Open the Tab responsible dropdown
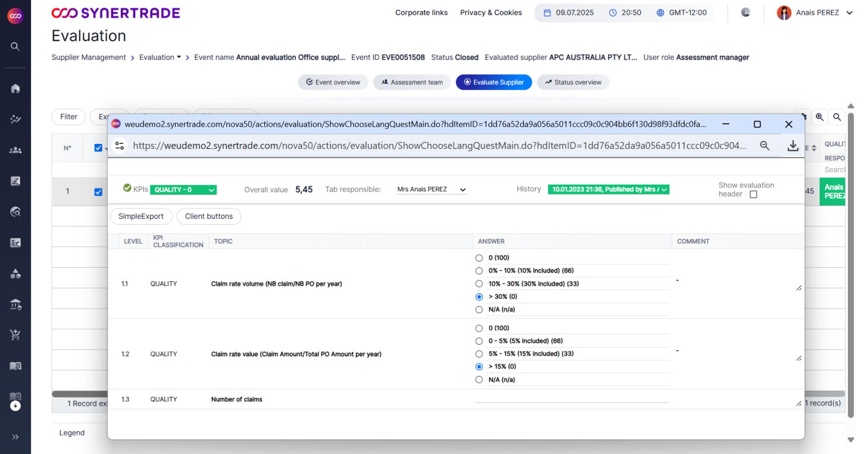This screenshot has height=454, width=868. [x=431, y=190]
